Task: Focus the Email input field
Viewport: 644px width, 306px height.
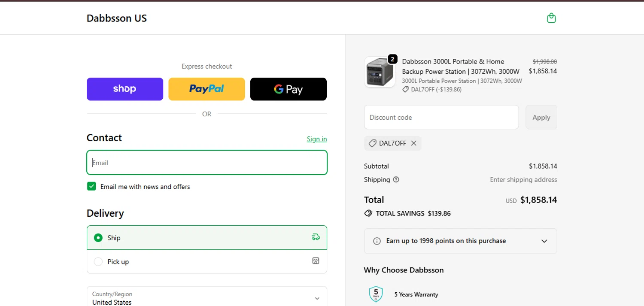Action: [207, 163]
